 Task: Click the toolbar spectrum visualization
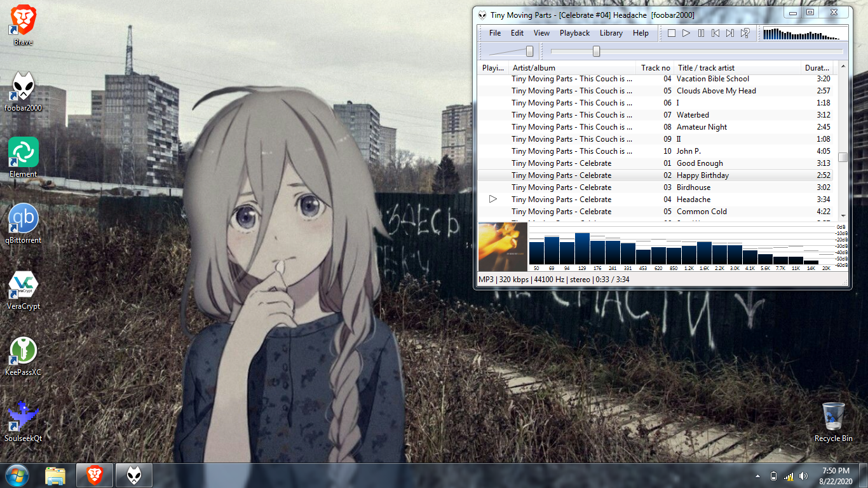coord(805,33)
